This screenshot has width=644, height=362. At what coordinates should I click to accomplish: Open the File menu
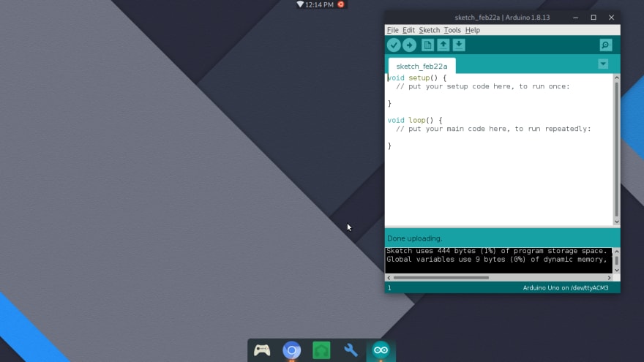pos(393,30)
